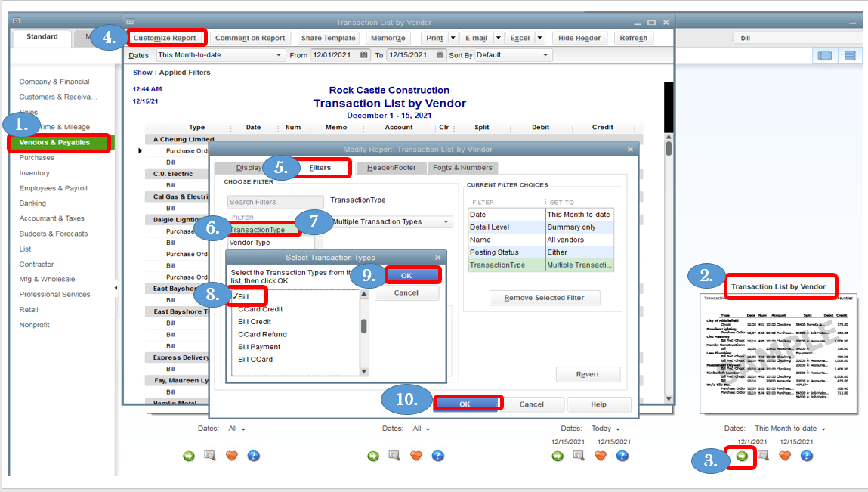Select Banking report category
The width and height of the screenshot is (868, 492).
(x=32, y=203)
